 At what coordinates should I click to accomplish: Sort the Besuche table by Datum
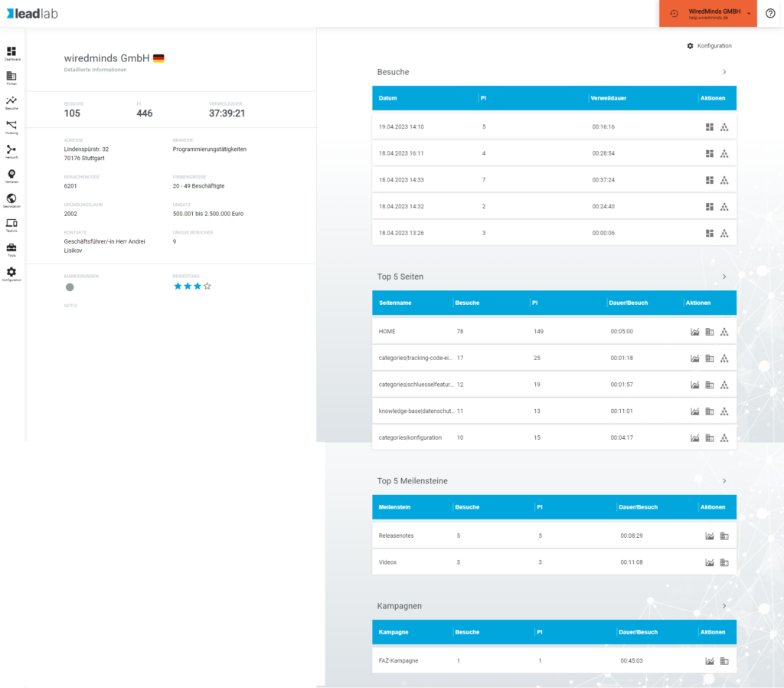click(x=387, y=98)
